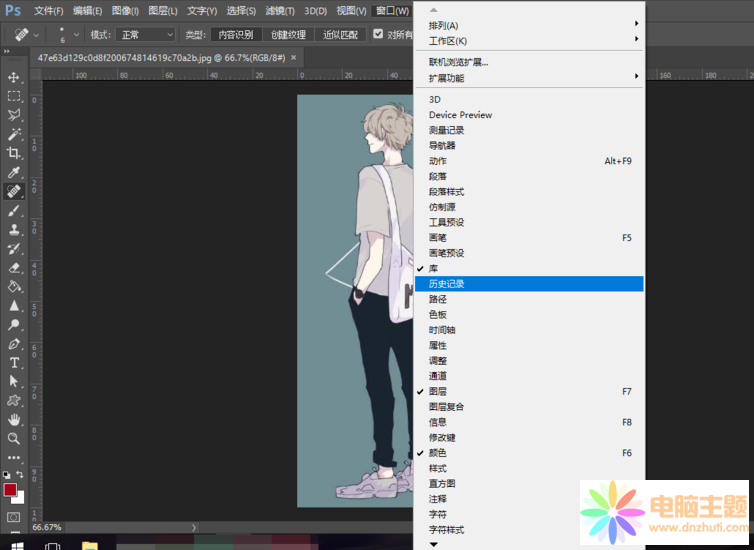Viewport: 754px width, 550px height.
Task: Select the Horizontal Type tool
Action: tap(14, 362)
